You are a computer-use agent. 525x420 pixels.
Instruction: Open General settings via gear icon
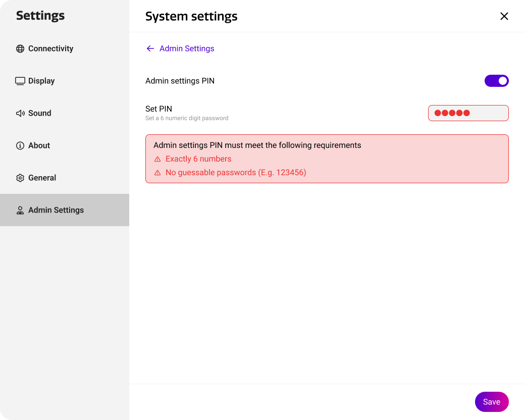[x=20, y=178]
